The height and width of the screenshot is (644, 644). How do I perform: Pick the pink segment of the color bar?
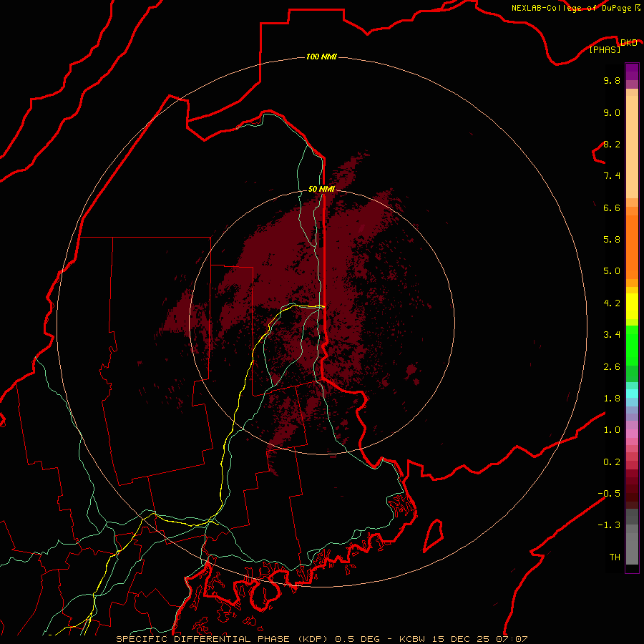click(x=632, y=434)
